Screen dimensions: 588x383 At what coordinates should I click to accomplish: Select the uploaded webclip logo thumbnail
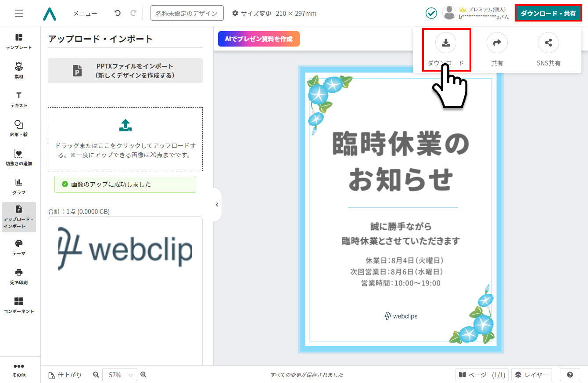pyautogui.click(x=125, y=249)
